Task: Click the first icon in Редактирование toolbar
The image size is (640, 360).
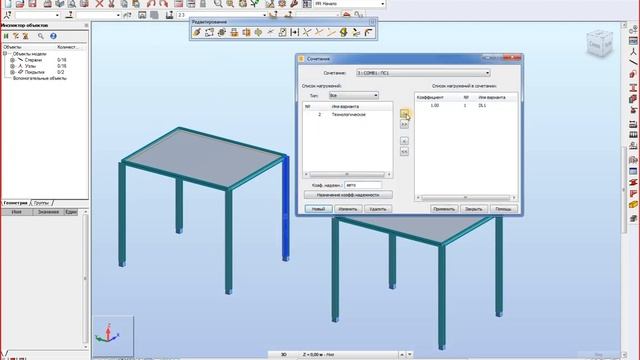Action: [197, 32]
